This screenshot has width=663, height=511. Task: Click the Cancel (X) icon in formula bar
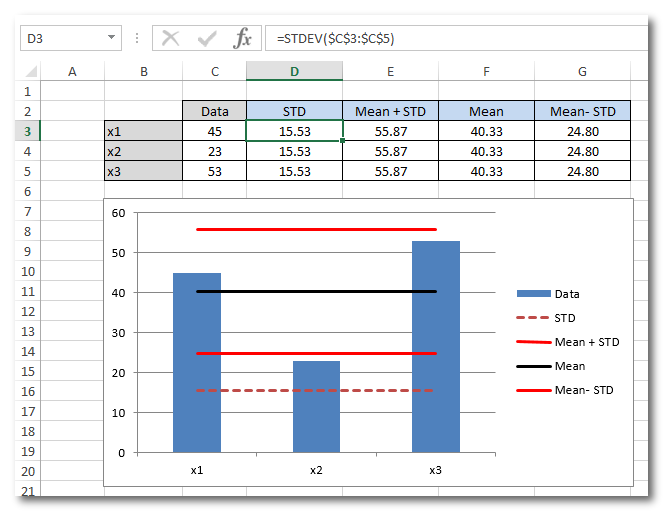[171, 39]
